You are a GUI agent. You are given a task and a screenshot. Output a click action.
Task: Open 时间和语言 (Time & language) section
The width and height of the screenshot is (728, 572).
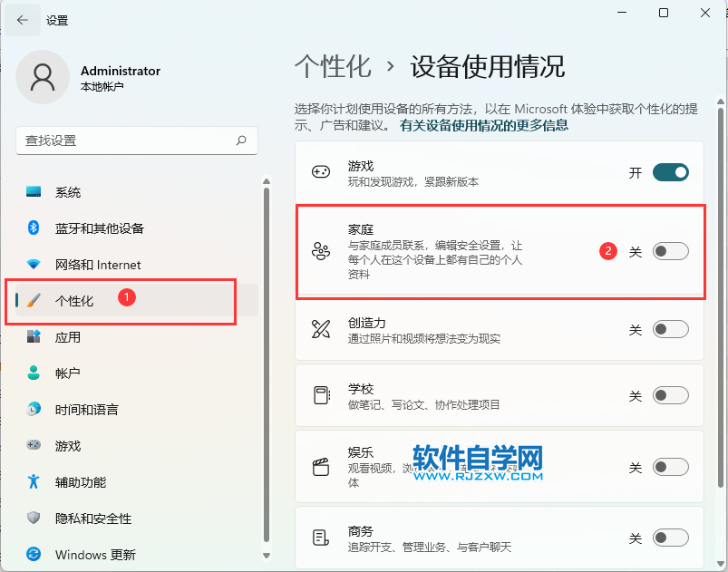click(x=86, y=410)
